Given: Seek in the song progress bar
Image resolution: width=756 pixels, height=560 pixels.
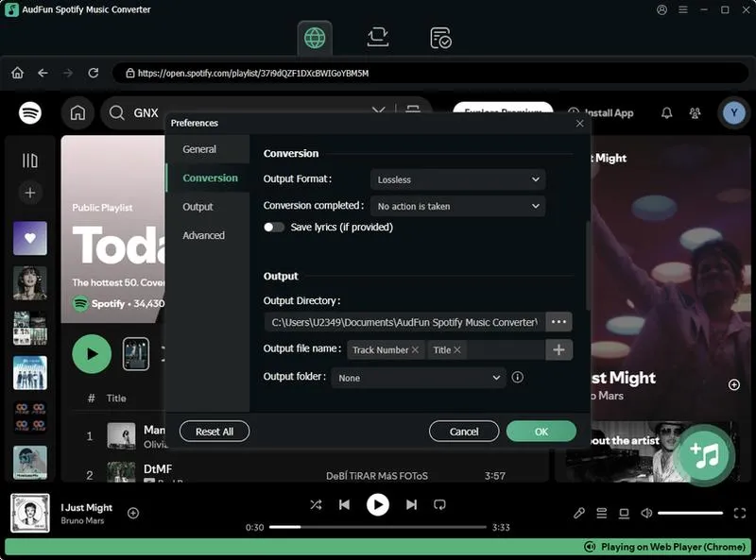Looking at the screenshot, I should [x=377, y=527].
